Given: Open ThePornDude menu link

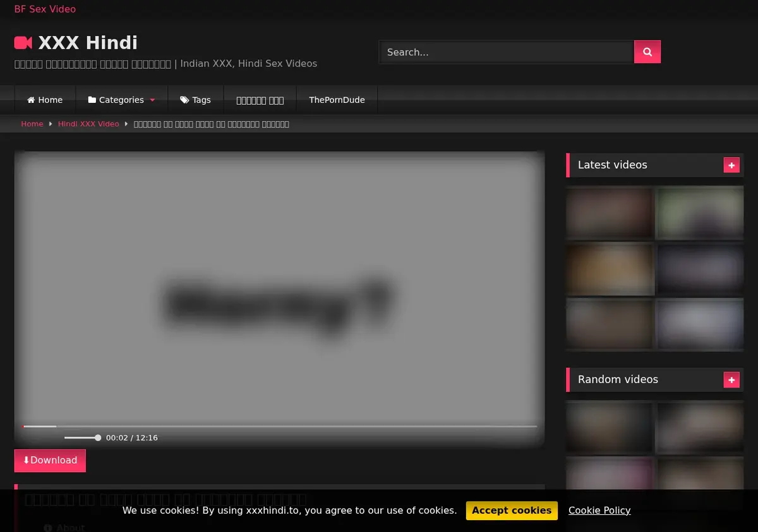Looking at the screenshot, I should [x=337, y=100].
